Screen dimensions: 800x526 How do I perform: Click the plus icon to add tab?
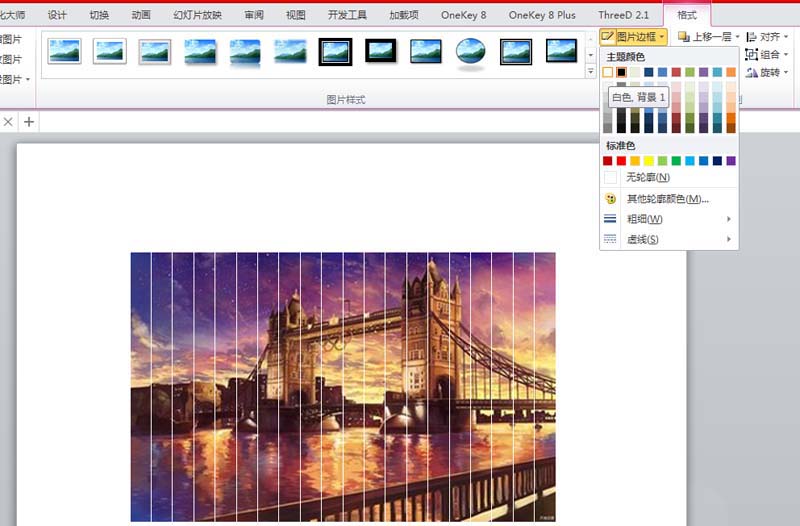(29, 122)
